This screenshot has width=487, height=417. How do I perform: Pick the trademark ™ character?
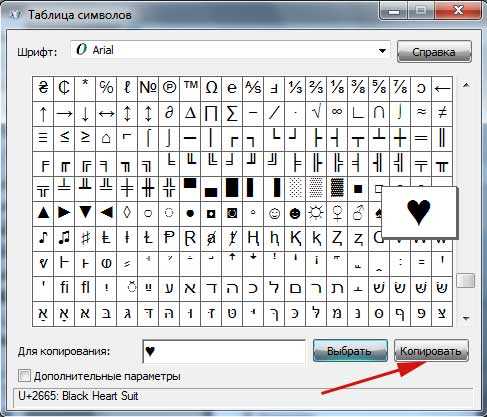point(190,88)
